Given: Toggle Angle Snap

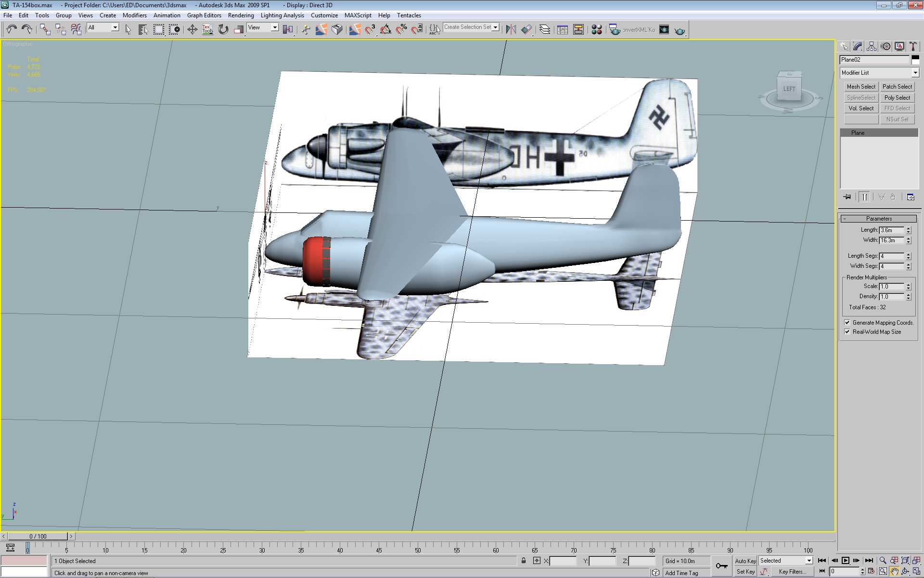Looking at the screenshot, I should (x=385, y=29).
